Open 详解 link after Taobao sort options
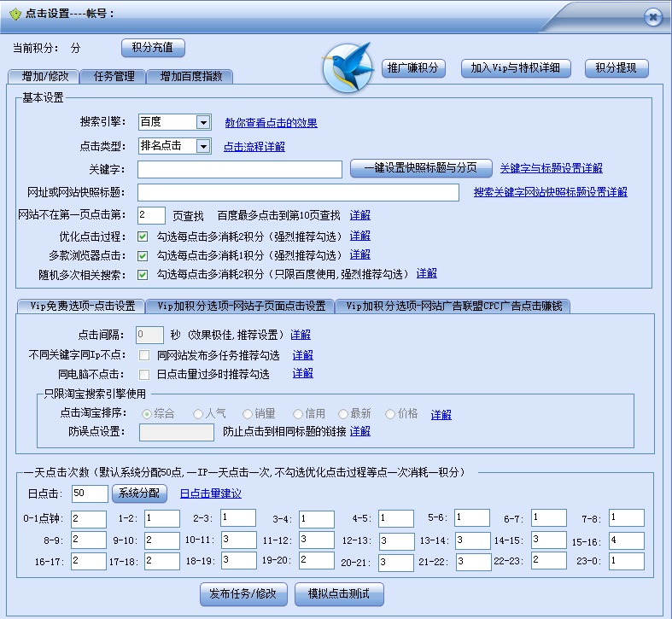 441,415
